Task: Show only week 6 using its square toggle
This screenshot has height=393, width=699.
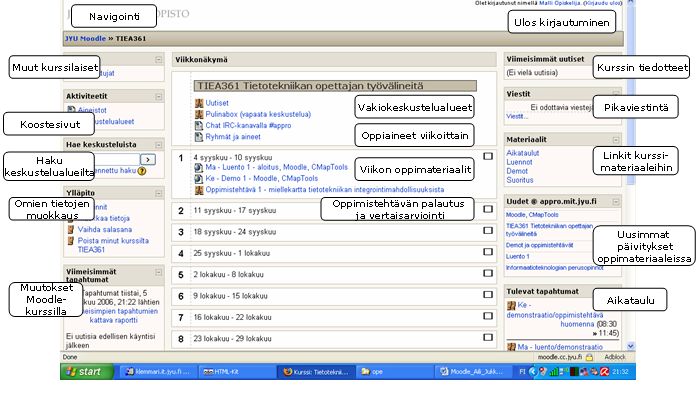Action: pos(488,295)
